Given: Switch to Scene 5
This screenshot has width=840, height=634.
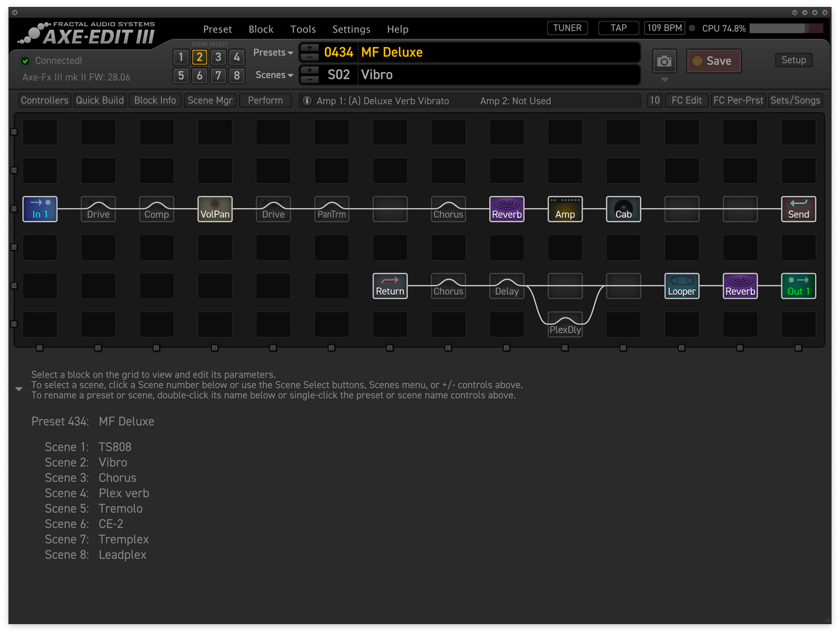Looking at the screenshot, I should pos(181,76).
